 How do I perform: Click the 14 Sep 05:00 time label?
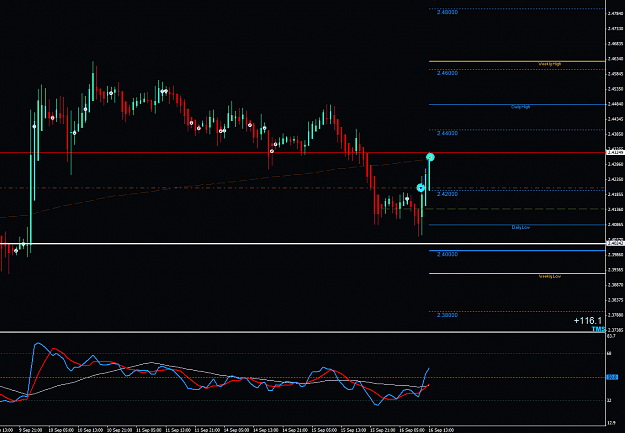point(236,430)
